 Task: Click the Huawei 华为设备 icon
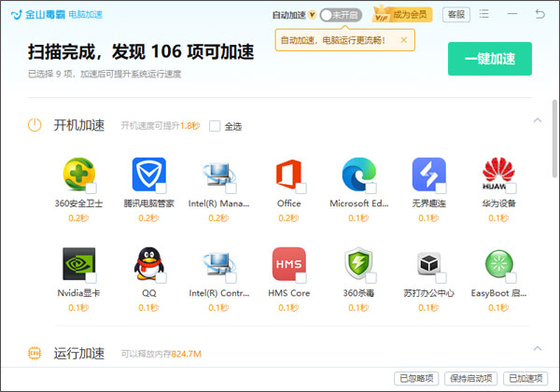point(499,174)
